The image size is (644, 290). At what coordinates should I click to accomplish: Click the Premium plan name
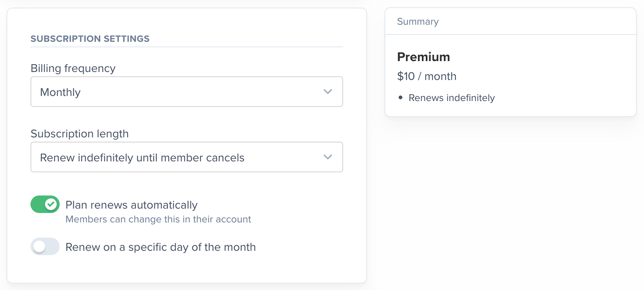pyautogui.click(x=423, y=57)
